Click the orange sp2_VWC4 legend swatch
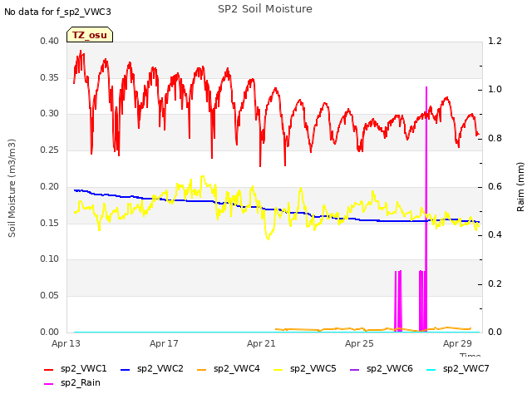532x399 pixels. click(202, 369)
